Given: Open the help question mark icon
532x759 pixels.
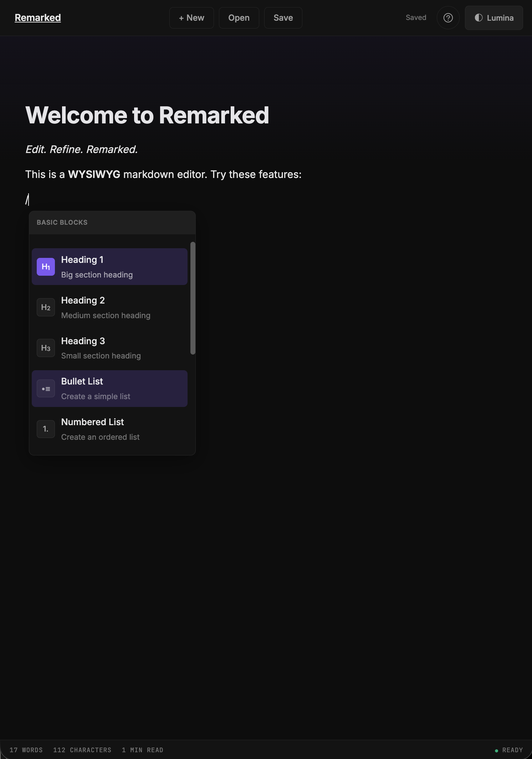Looking at the screenshot, I should coord(448,18).
